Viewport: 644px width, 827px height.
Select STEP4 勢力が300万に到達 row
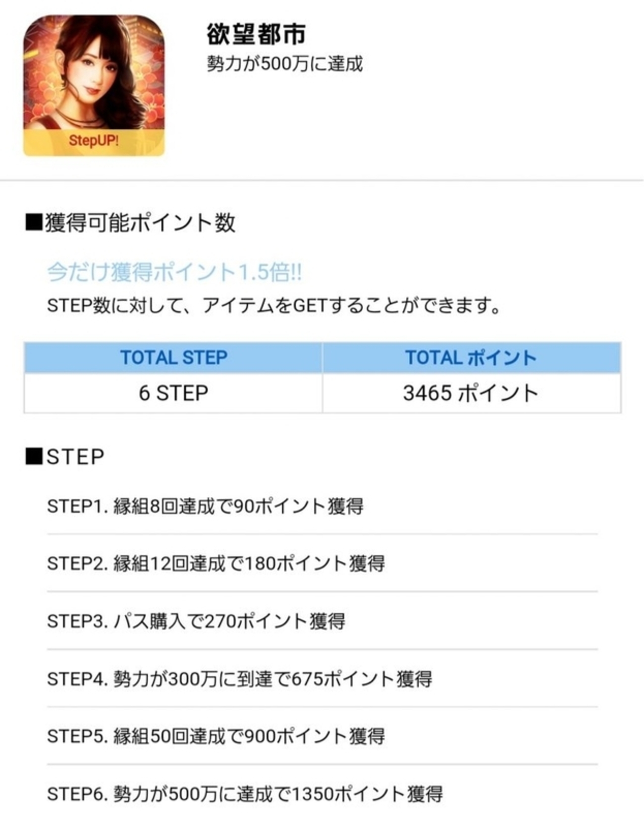coord(322,678)
